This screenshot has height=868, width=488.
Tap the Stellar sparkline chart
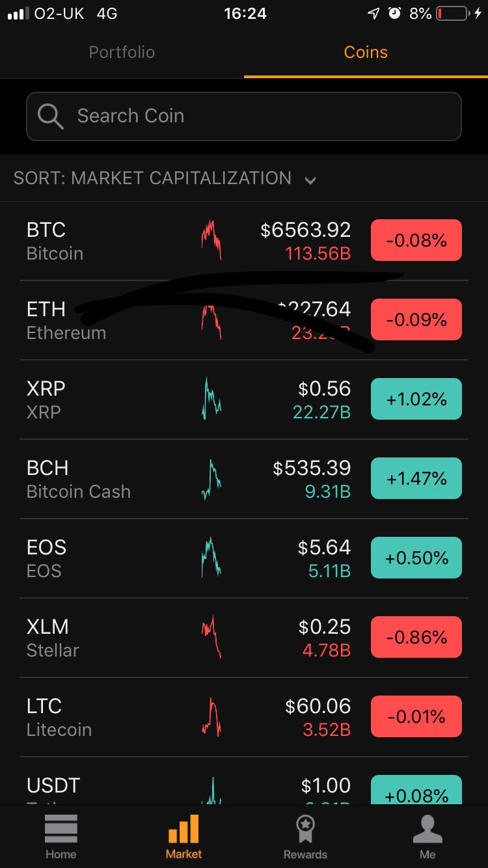[211, 637]
